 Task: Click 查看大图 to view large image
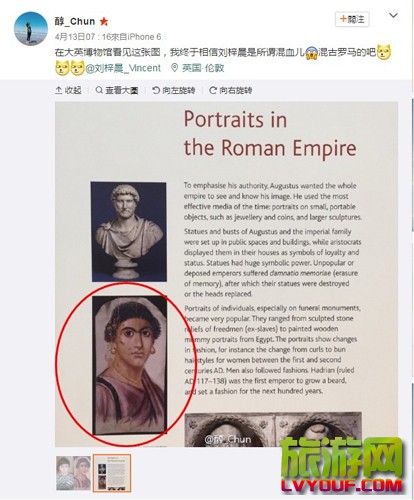117,90
